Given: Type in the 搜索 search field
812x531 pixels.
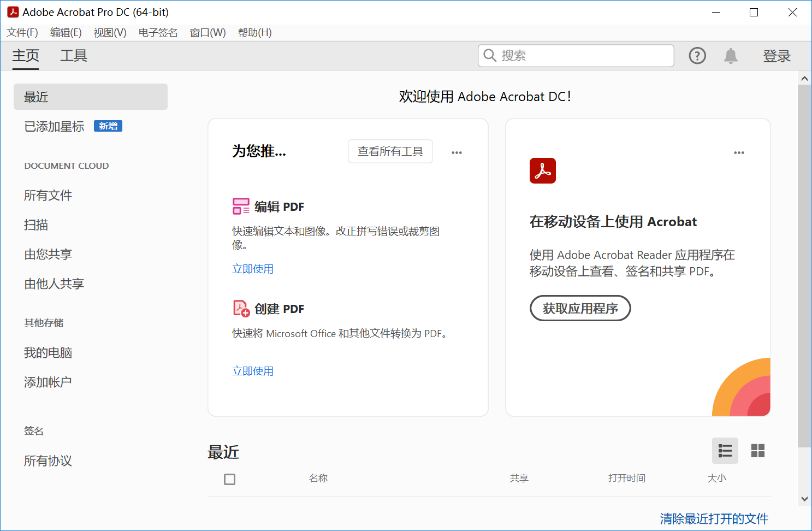Looking at the screenshot, I should click(584, 56).
